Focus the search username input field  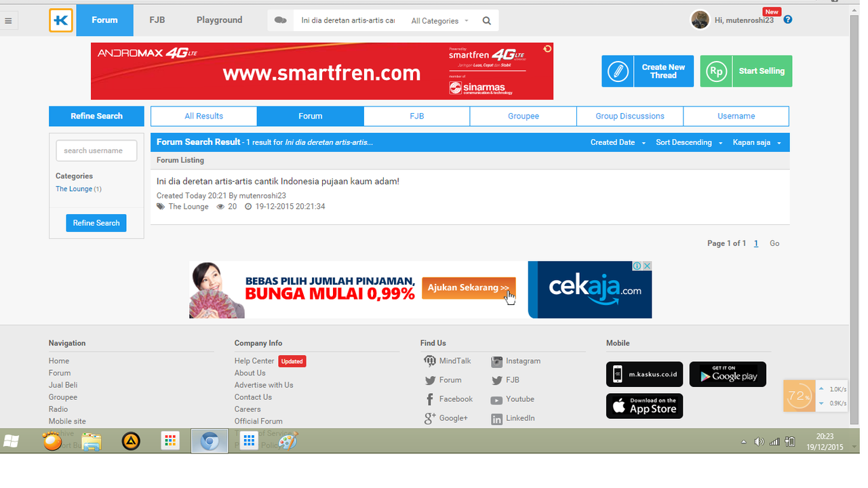[96, 150]
